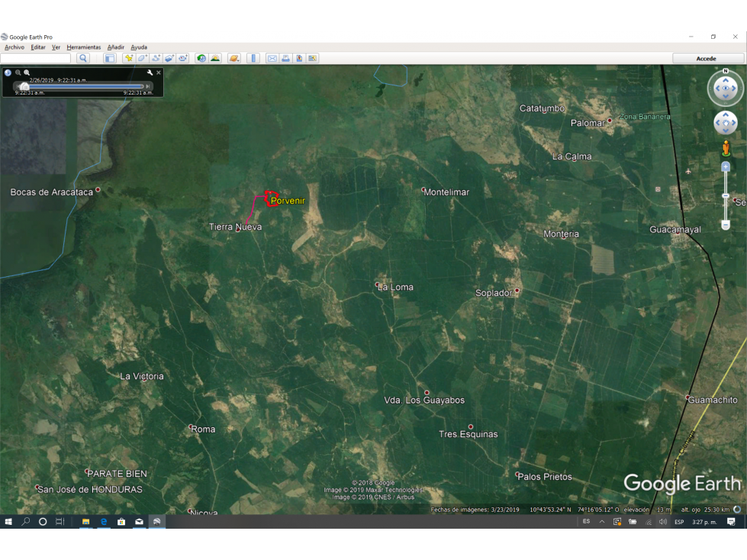Open the Editar menu
Image resolution: width=747 pixels, height=560 pixels.
tap(38, 47)
